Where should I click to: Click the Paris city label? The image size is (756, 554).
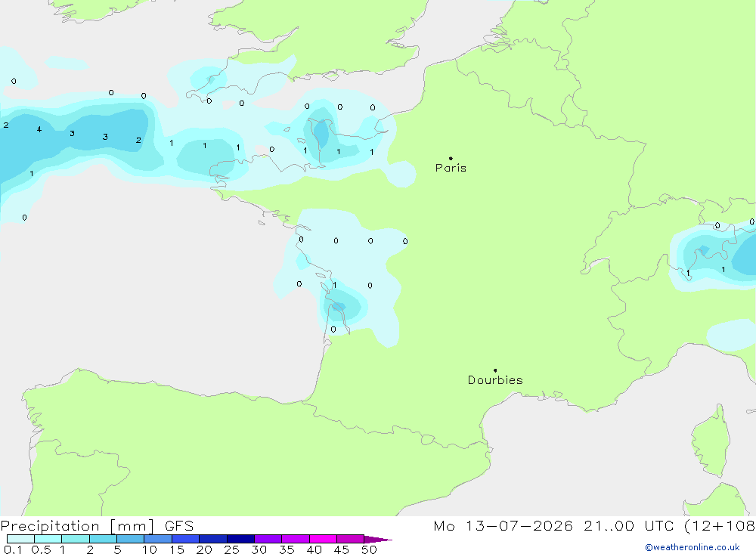(451, 168)
